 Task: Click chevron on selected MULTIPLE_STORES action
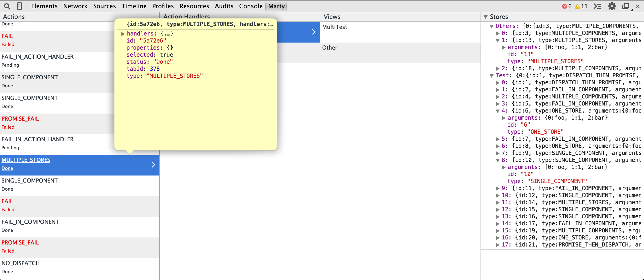[x=153, y=165]
